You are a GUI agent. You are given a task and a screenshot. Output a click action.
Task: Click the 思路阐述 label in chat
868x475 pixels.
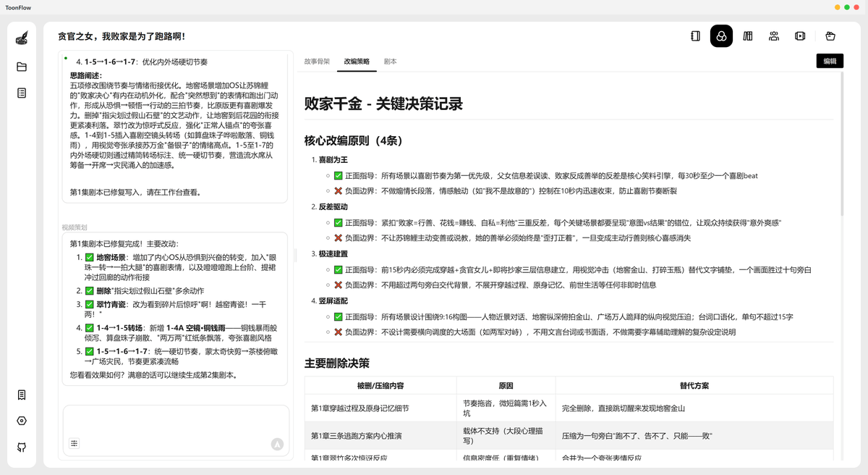[86, 75]
